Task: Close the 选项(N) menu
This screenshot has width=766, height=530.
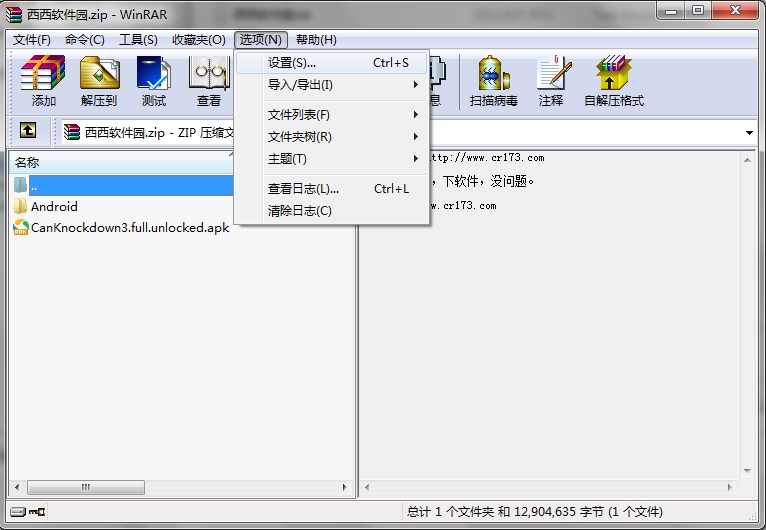Action: [261, 40]
